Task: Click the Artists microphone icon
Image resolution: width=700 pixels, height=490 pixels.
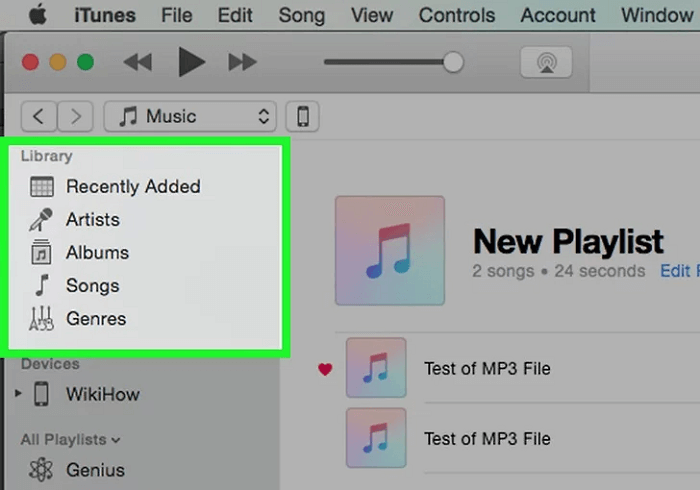Action: (41, 220)
